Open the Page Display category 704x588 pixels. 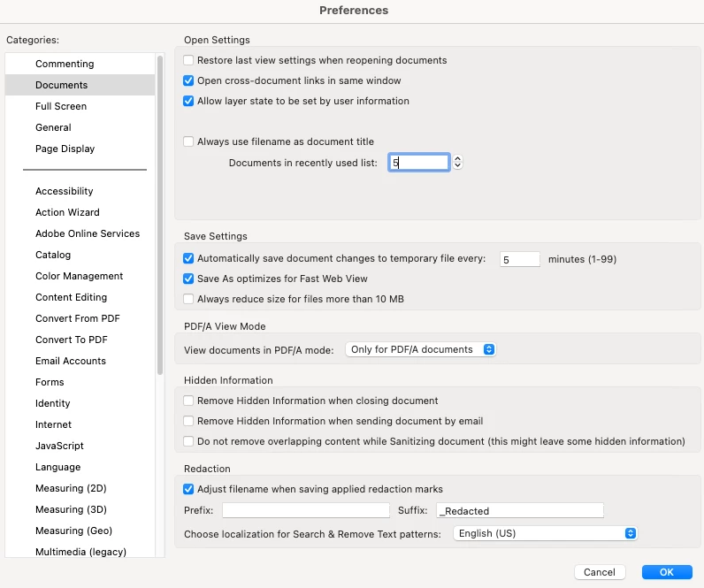pyautogui.click(x=65, y=149)
